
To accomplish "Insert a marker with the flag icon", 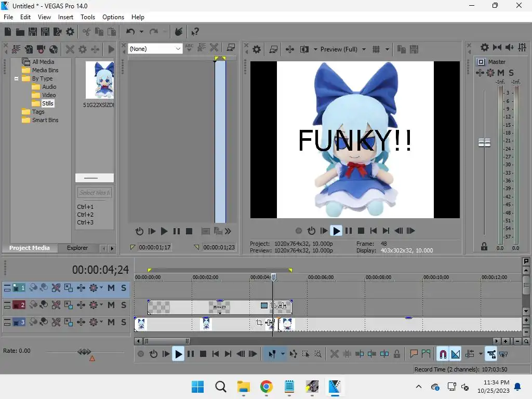I will [414, 354].
